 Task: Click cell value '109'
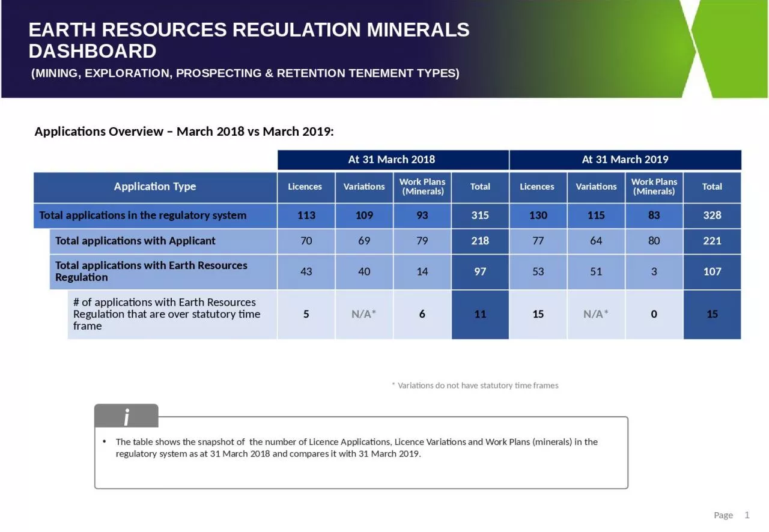(364, 216)
